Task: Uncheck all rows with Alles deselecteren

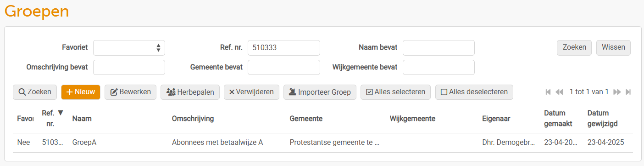Action: [474, 92]
